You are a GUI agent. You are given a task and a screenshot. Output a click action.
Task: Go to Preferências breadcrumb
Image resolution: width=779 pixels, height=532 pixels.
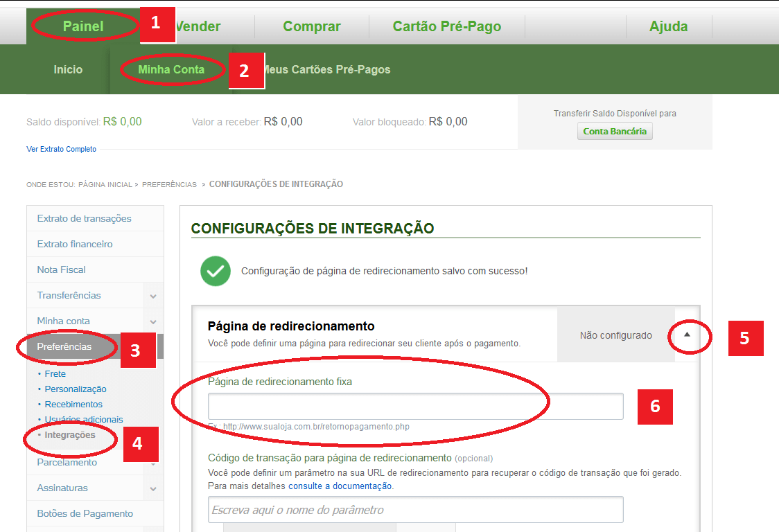point(169,184)
